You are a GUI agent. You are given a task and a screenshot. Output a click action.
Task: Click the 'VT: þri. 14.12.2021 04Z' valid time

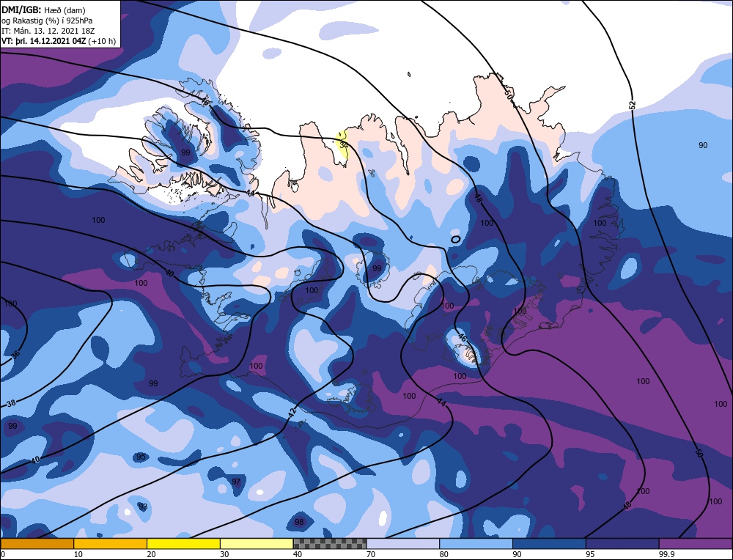[x=43, y=41]
